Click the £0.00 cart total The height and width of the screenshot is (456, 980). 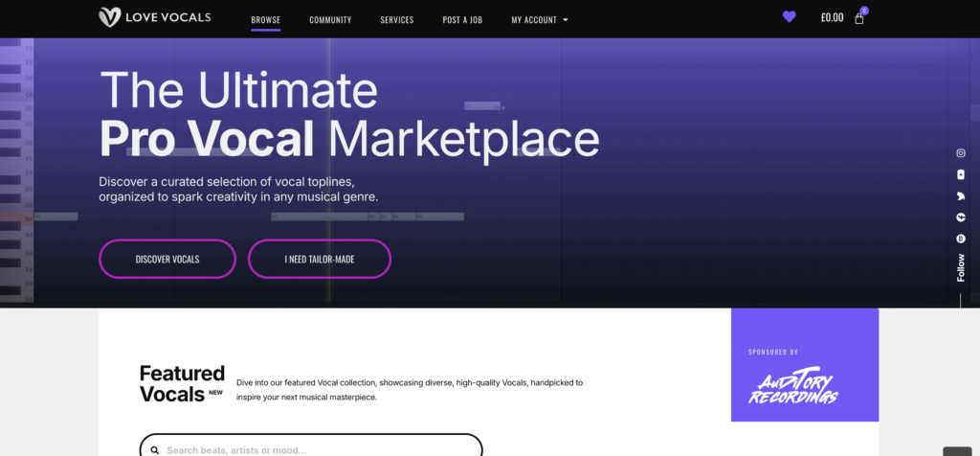pyautogui.click(x=832, y=18)
